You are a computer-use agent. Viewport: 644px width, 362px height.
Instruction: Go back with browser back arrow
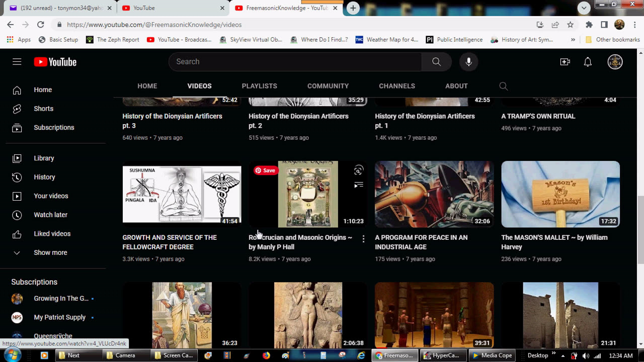tap(10, 24)
